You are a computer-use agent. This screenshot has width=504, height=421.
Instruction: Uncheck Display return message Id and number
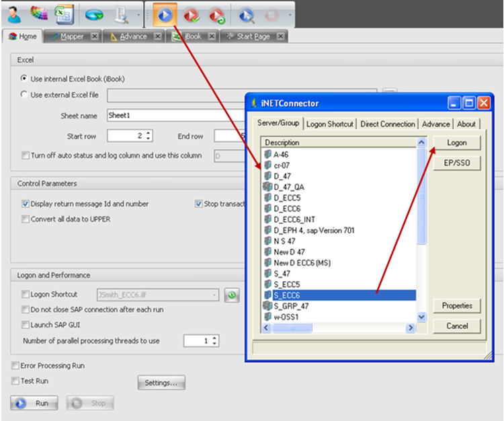tap(26, 204)
